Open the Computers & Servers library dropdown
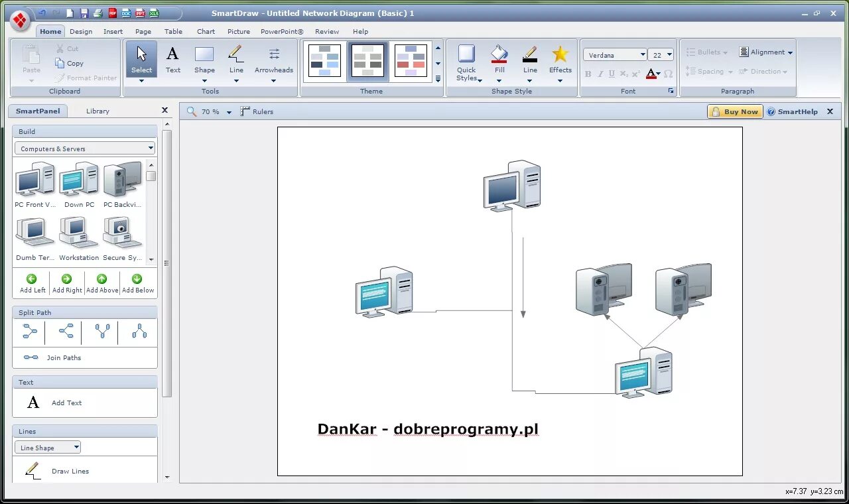The height and width of the screenshot is (504, 849). click(85, 149)
